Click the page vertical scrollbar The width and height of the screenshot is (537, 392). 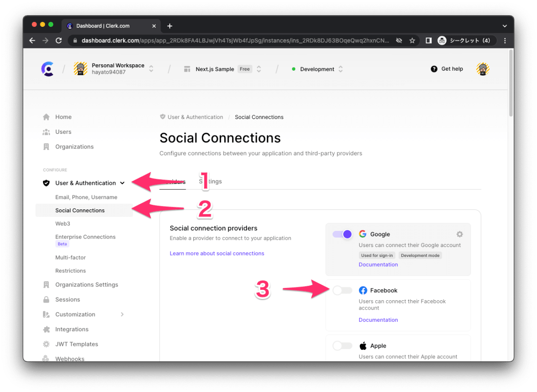pyautogui.click(x=511, y=83)
